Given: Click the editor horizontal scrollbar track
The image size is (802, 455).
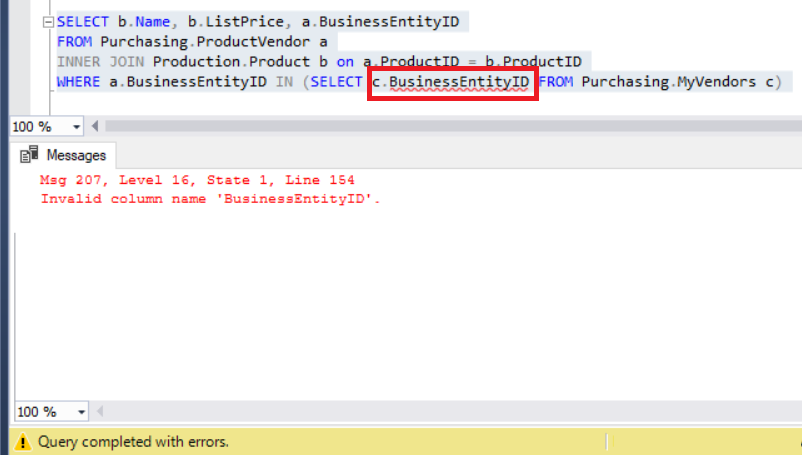Looking at the screenshot, I should tap(453, 126).
